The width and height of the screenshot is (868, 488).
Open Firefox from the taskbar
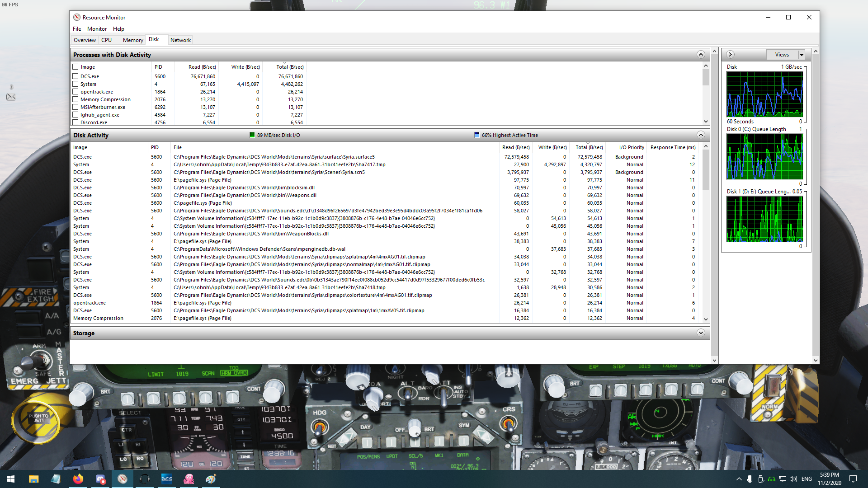[x=78, y=479]
